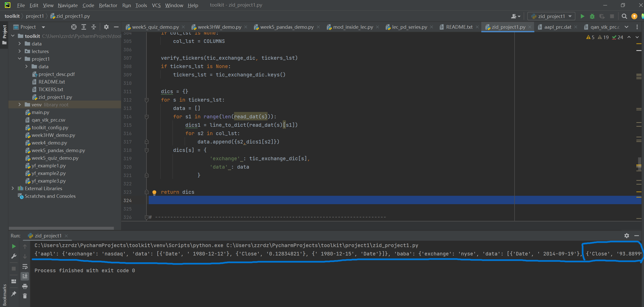This screenshot has width=644, height=307.
Task: Click the Project panel horizontal scrollbar
Action: tap(61, 228)
